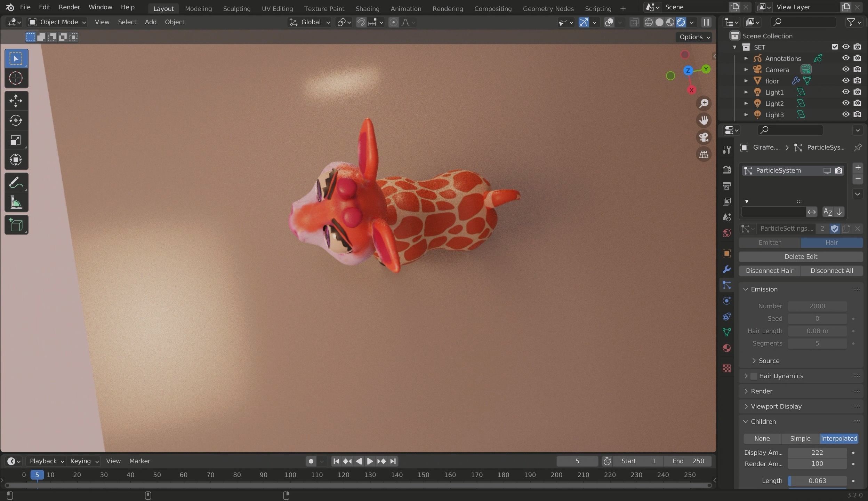Activate the Transform tool
Viewport: 868px width, 501px height.
pos(16,160)
